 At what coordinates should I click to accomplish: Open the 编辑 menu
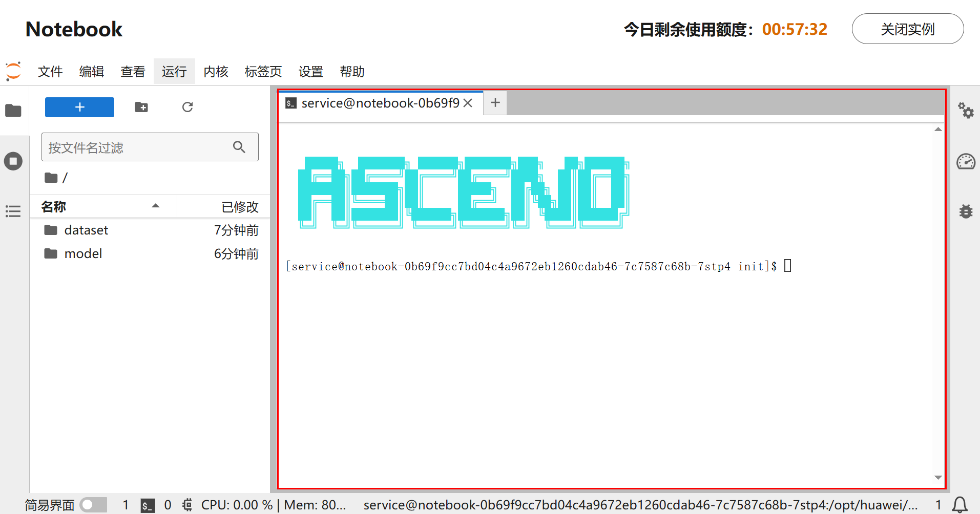[92, 71]
